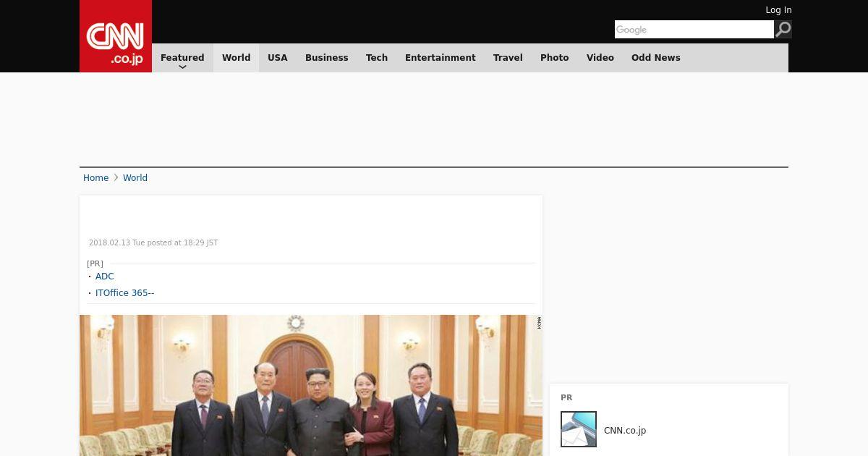Click the magnifier search icon

click(783, 29)
